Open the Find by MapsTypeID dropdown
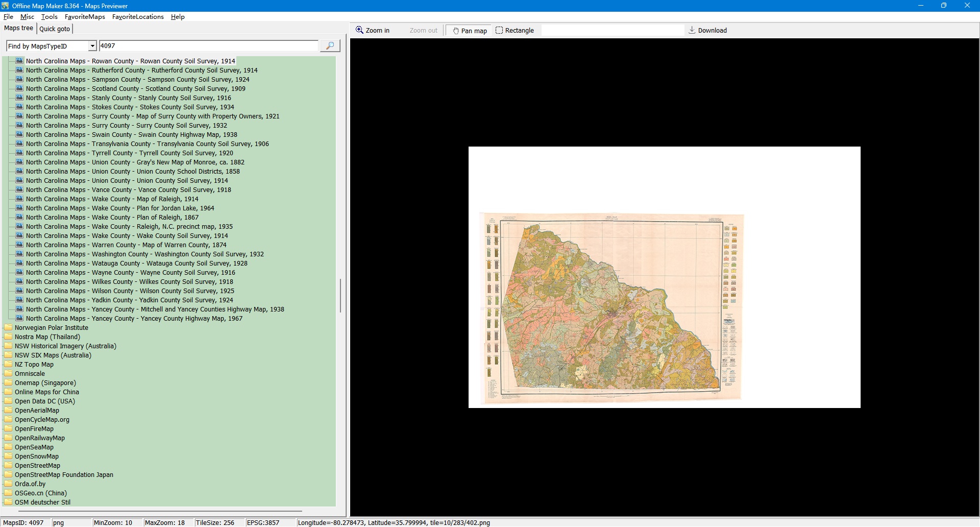The height and width of the screenshot is (527, 980). coord(92,46)
